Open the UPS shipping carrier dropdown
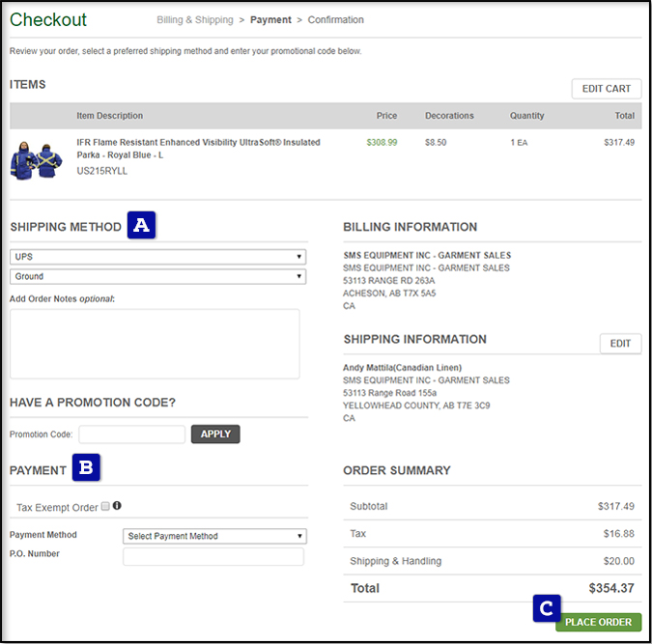 click(x=157, y=257)
